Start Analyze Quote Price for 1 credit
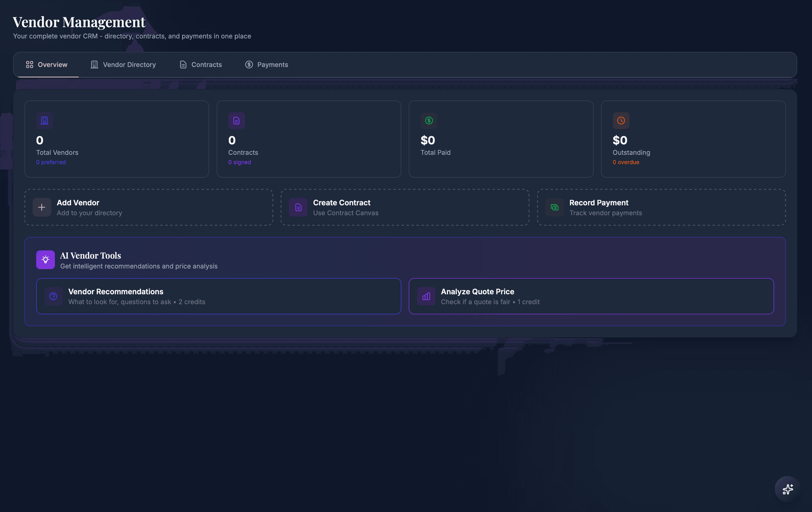 click(591, 296)
